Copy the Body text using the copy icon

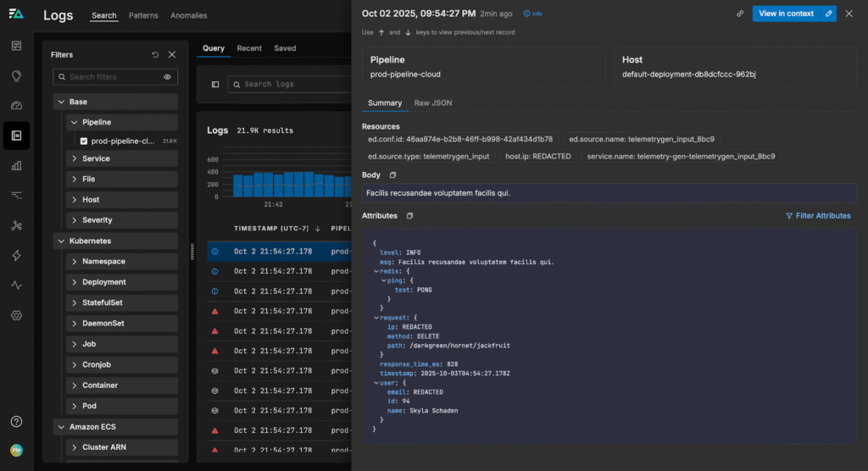(x=392, y=175)
